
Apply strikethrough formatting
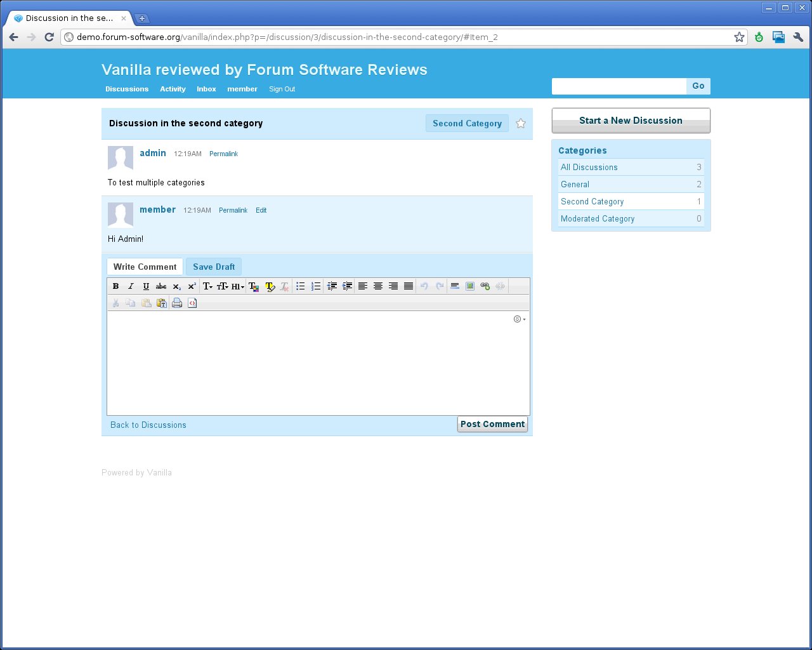click(x=161, y=286)
